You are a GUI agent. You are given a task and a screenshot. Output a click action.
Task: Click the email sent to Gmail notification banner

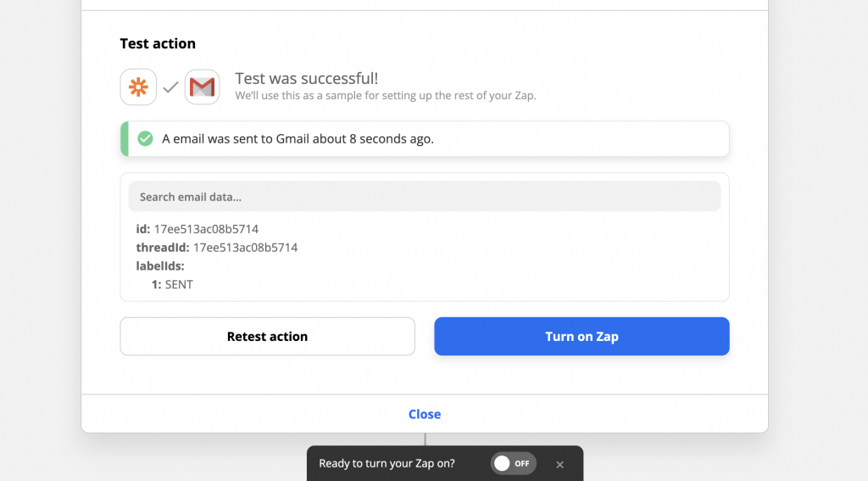click(425, 138)
